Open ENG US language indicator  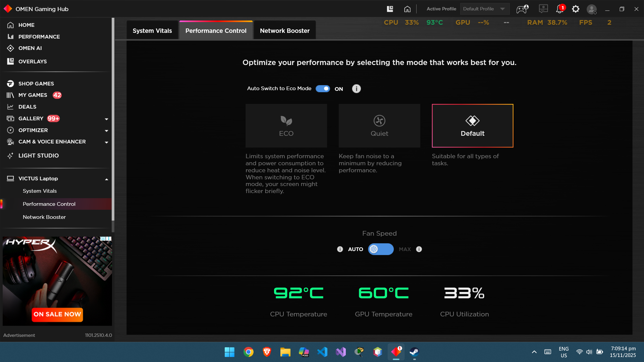pyautogui.click(x=563, y=352)
